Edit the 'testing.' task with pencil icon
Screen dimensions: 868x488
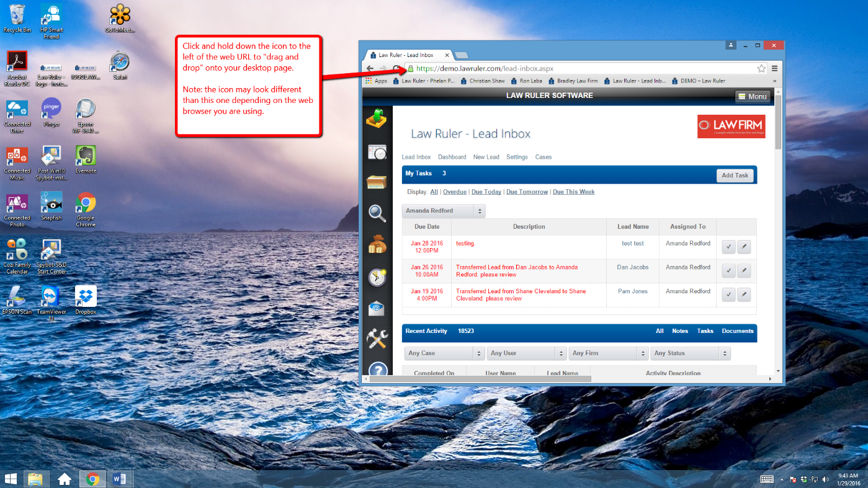tap(744, 247)
